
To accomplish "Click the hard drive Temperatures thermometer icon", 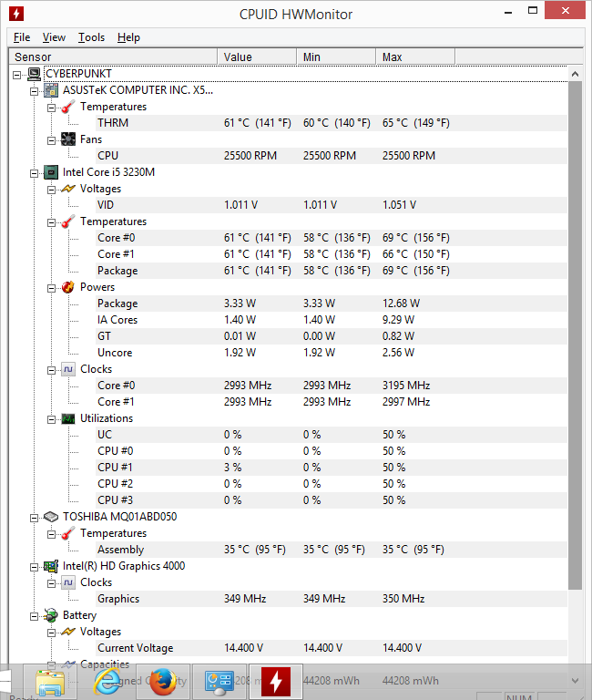I will click(67, 533).
